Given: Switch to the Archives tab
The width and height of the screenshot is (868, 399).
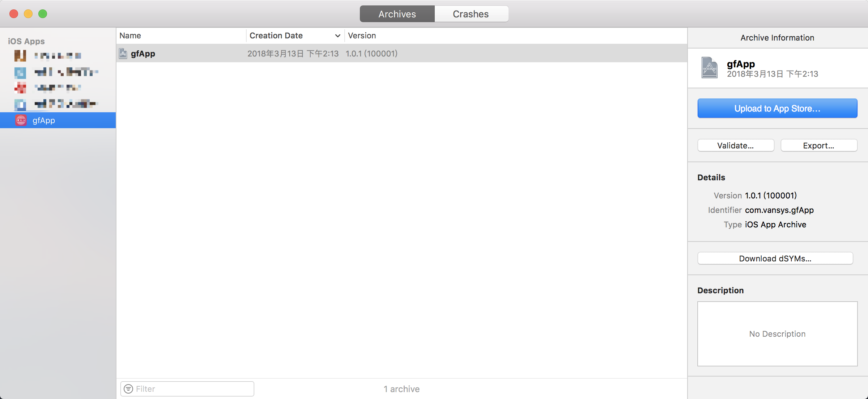Looking at the screenshot, I should (397, 14).
